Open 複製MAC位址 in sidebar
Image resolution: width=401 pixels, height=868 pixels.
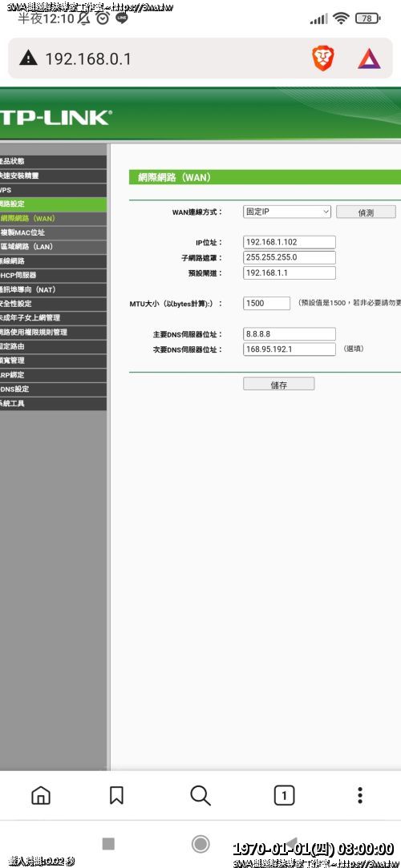tap(53, 232)
